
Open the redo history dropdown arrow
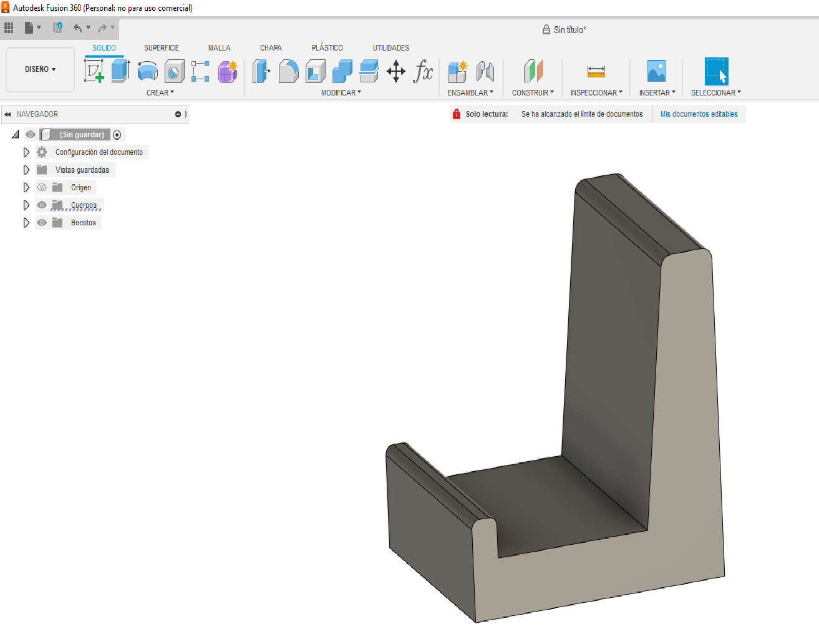pyautogui.click(x=113, y=27)
